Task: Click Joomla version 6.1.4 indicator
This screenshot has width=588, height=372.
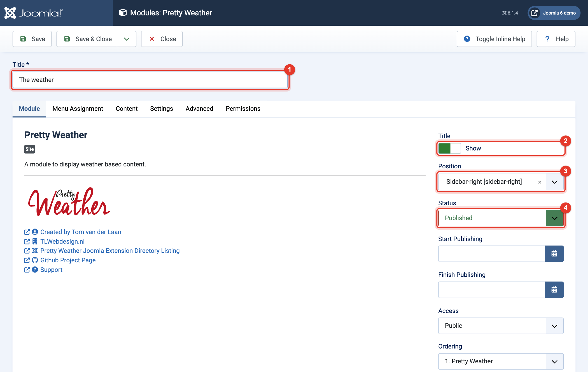Action: (x=510, y=13)
